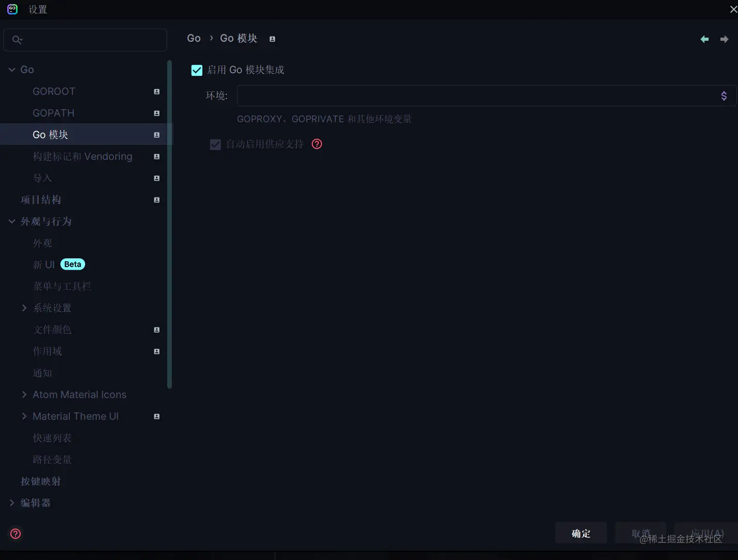
Task: Click the project-level icon beside Material Theme UI
Action: [x=156, y=416]
